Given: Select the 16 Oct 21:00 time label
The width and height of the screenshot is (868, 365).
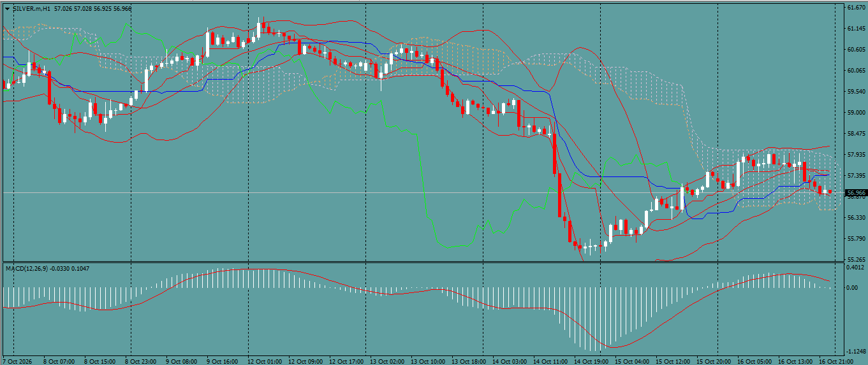Looking at the screenshot, I should 837,361.
